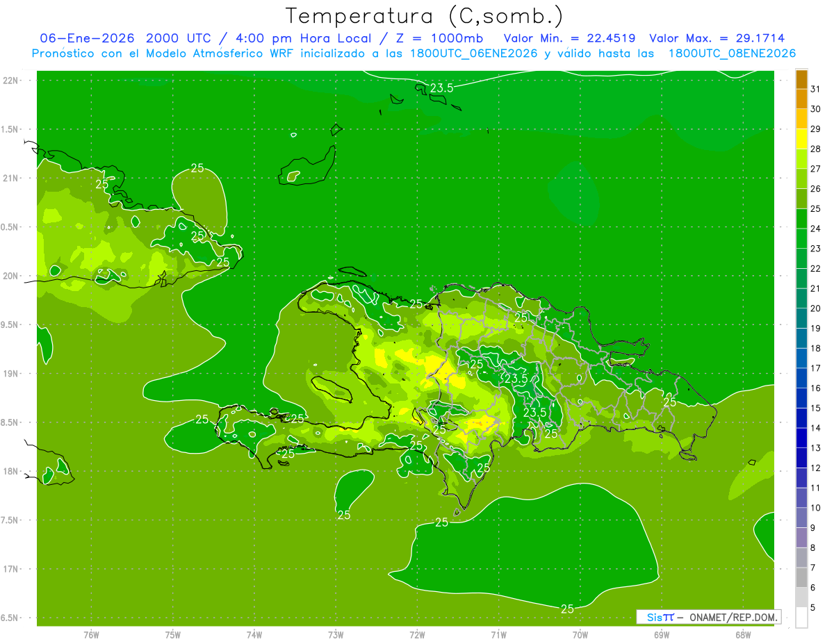834x644 pixels.
Task: Click the 70W longitude axis label
Action: pos(580,635)
